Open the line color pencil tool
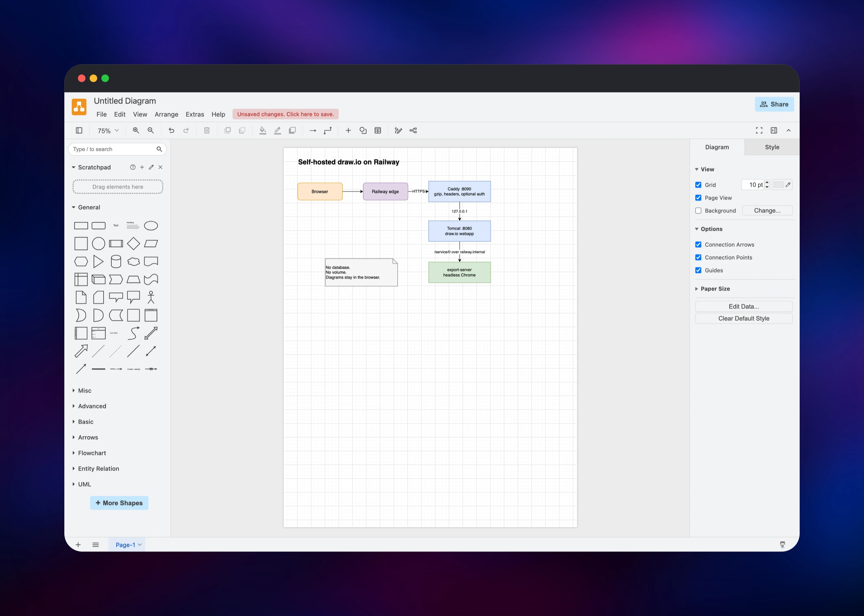Viewport: 864px width, 616px height. (x=278, y=130)
